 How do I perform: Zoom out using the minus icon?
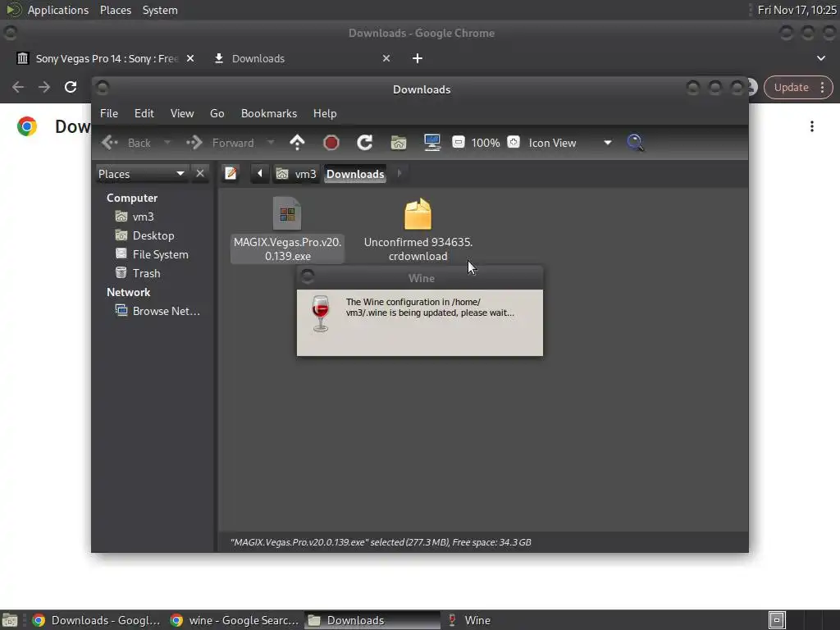pos(458,142)
